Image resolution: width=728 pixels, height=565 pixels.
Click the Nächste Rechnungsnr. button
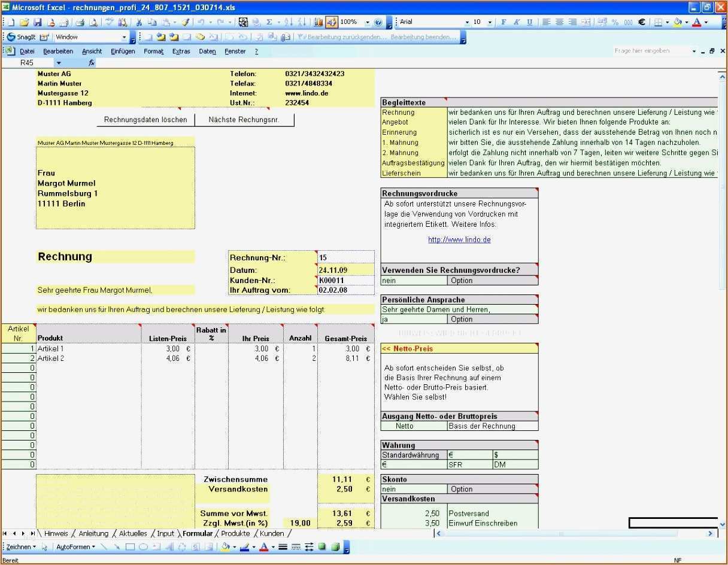(244, 120)
